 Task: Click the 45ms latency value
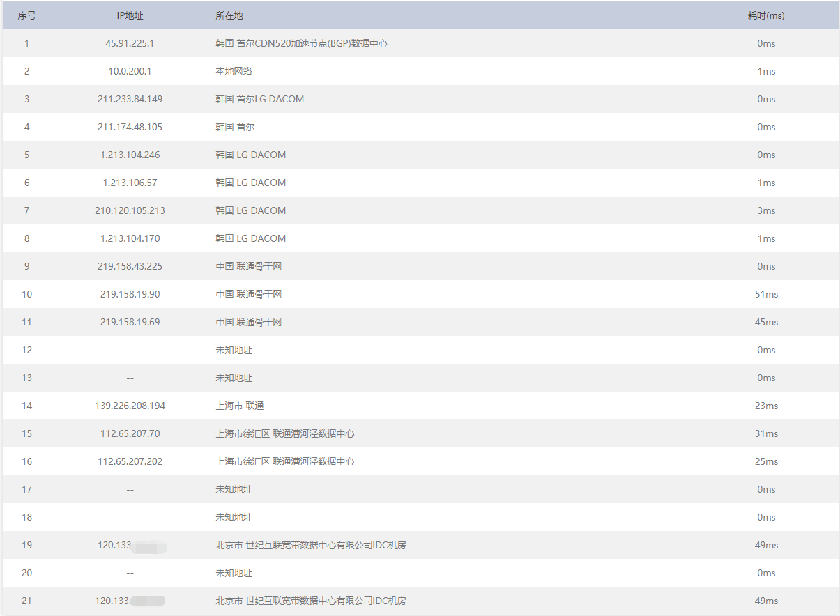[766, 322]
